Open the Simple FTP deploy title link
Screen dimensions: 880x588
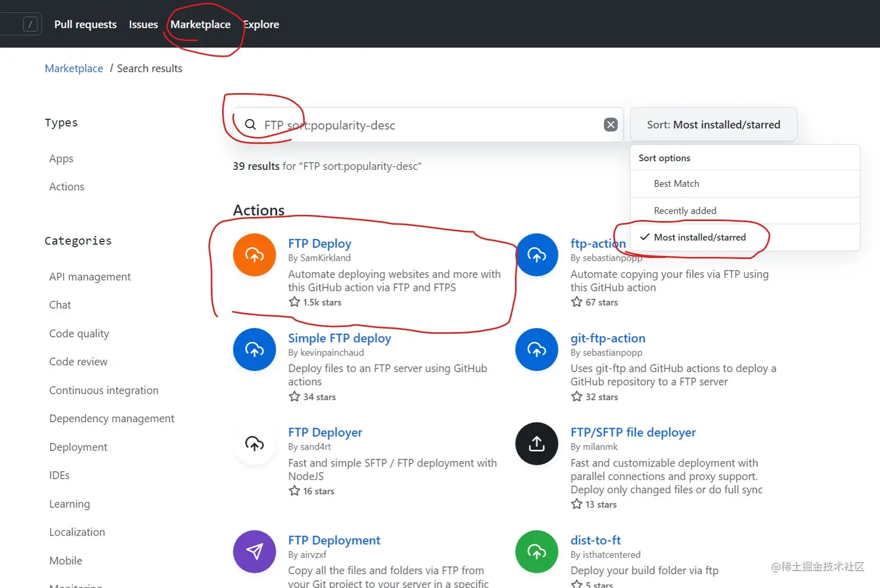coord(339,338)
